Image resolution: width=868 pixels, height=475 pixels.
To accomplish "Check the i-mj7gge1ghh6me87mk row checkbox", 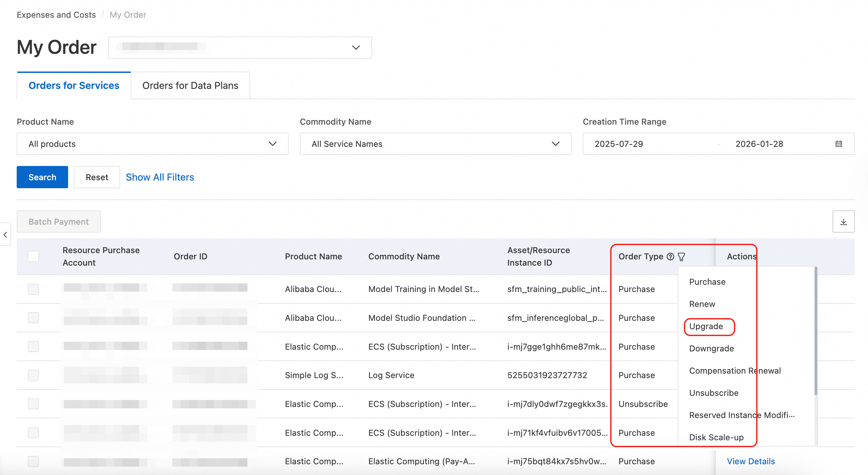I will [x=33, y=347].
